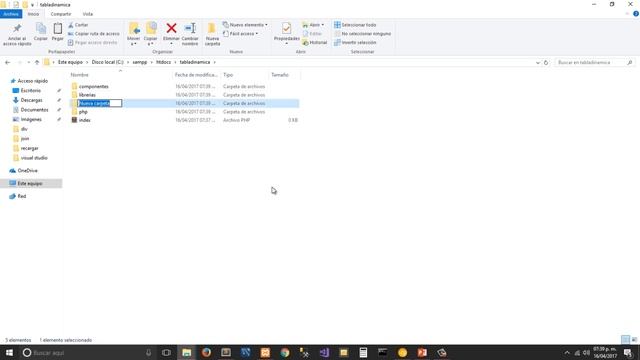
Task: Open Descargas in the sidebar
Action: [31, 100]
